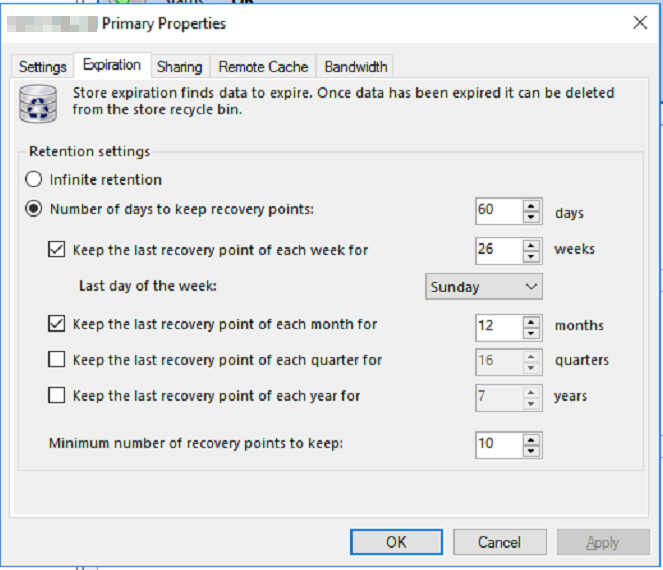Click the days number input field
This screenshot has width=663, height=570.
[499, 210]
